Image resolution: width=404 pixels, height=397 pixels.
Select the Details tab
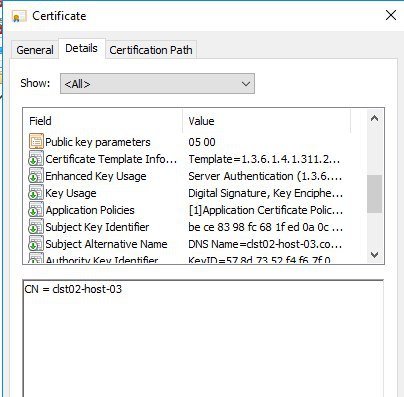[81, 48]
